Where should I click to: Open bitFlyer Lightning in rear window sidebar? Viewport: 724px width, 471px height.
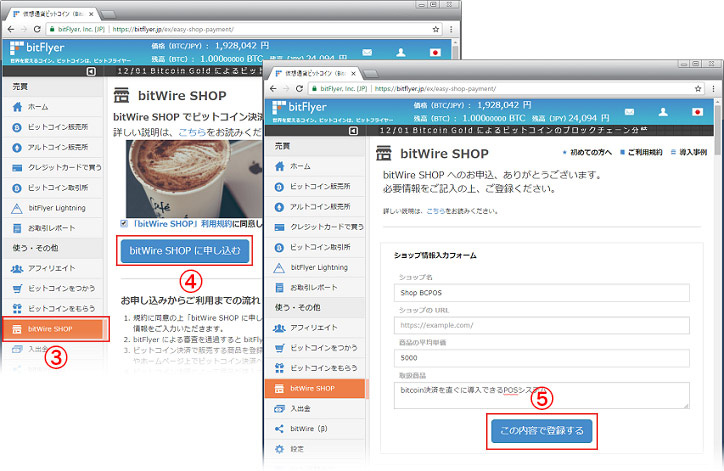pos(53,208)
